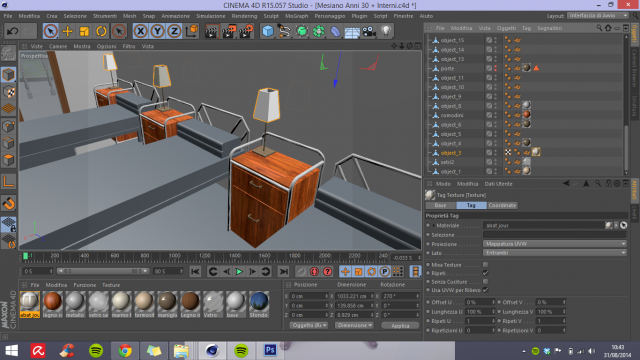Add a Cube primitive object
The height and width of the screenshot is (360, 640).
(x=268, y=31)
